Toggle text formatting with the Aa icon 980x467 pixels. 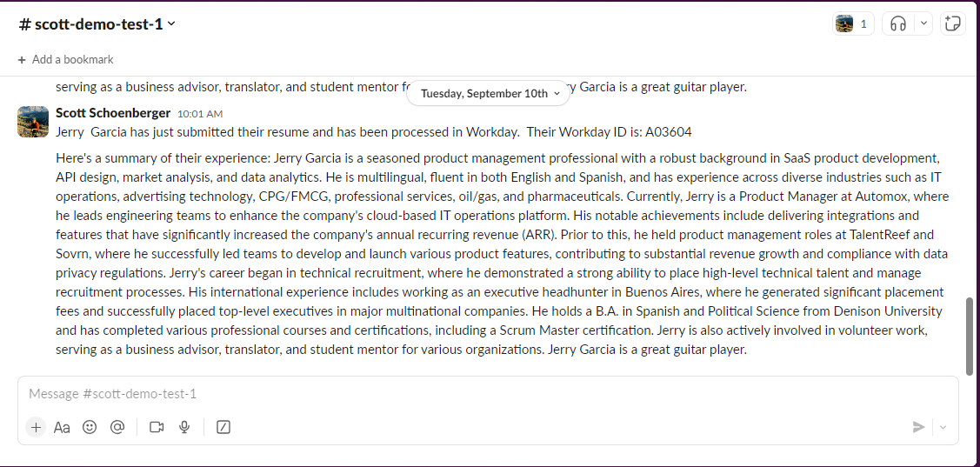(x=62, y=427)
